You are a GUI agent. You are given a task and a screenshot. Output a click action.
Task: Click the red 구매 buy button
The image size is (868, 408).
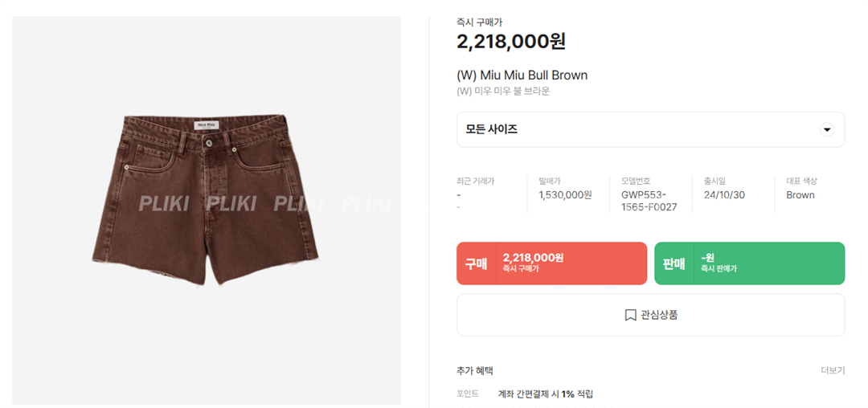click(x=551, y=263)
